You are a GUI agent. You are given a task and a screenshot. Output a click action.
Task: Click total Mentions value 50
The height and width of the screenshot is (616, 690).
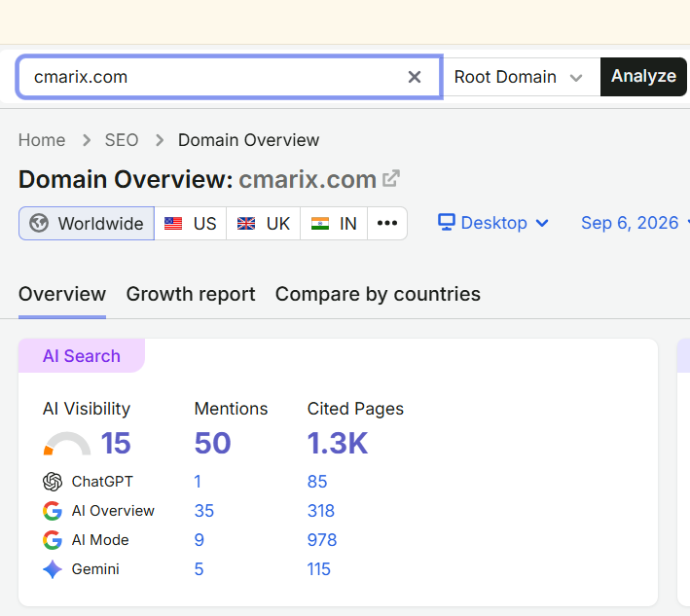[x=212, y=443]
